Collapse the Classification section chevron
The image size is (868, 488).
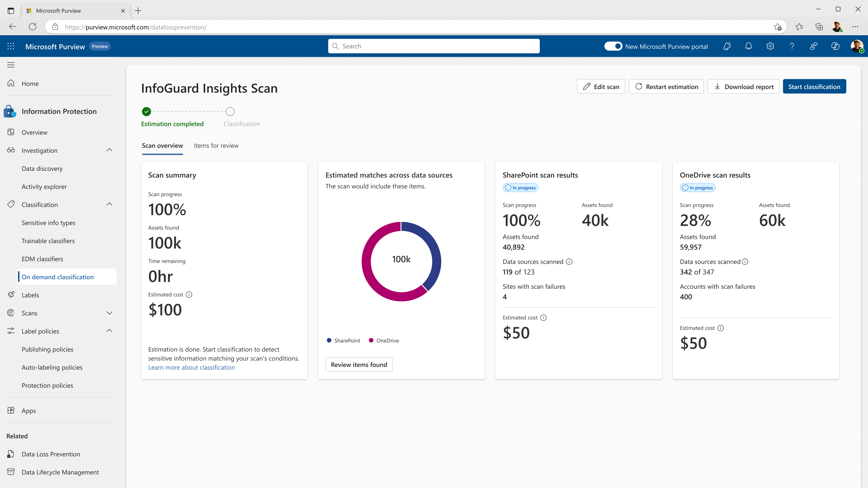tap(109, 204)
